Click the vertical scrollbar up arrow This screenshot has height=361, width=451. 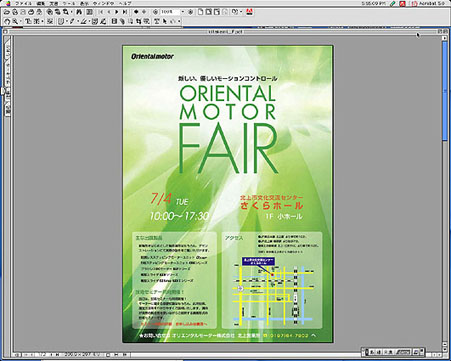click(x=445, y=38)
